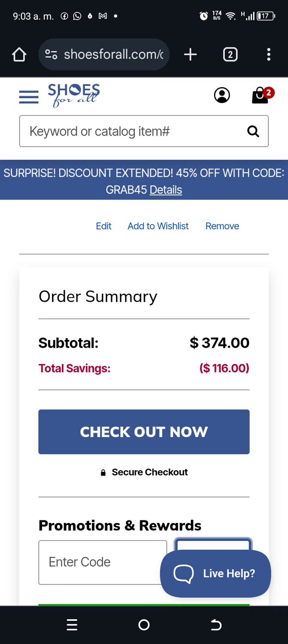Tap the browser home icon
This screenshot has height=644, width=288.
click(x=19, y=55)
